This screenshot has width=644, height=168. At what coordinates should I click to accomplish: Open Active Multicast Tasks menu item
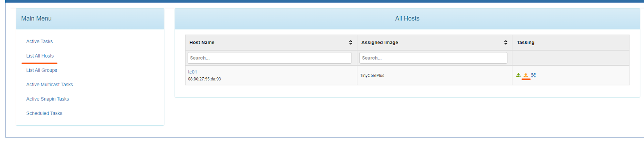click(50, 85)
